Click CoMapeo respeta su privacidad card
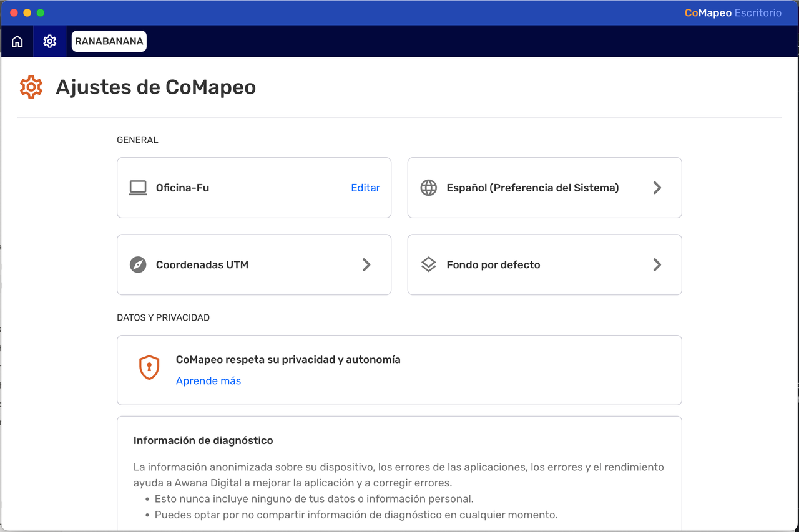This screenshot has height=532, width=799. (x=399, y=370)
